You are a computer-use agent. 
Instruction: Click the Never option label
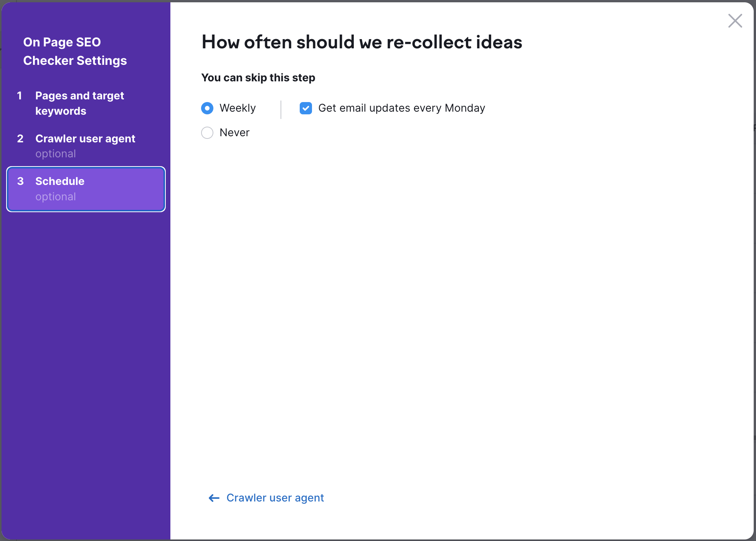234,133
